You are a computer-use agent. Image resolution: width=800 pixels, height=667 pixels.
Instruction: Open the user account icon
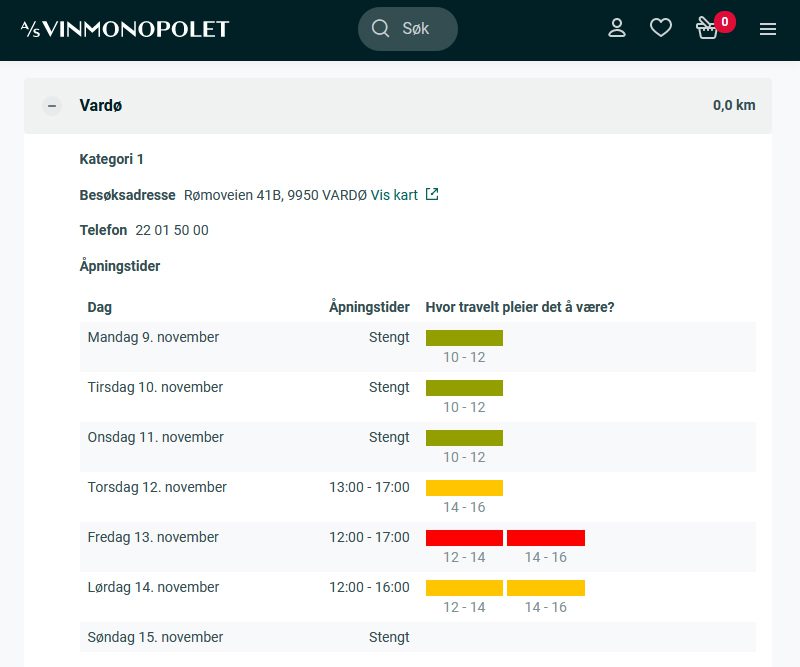[617, 29]
